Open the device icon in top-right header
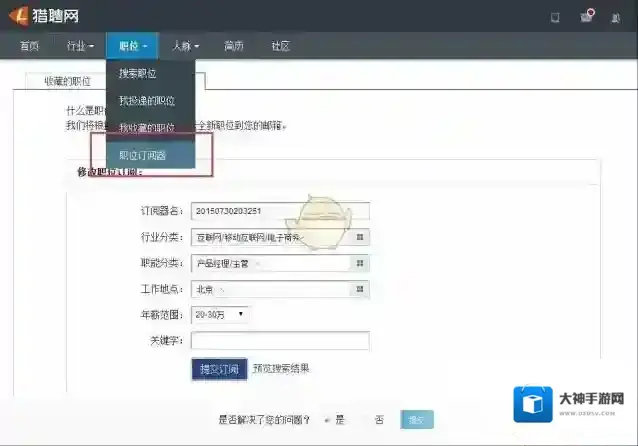The width and height of the screenshot is (638, 446). pyautogui.click(x=555, y=17)
